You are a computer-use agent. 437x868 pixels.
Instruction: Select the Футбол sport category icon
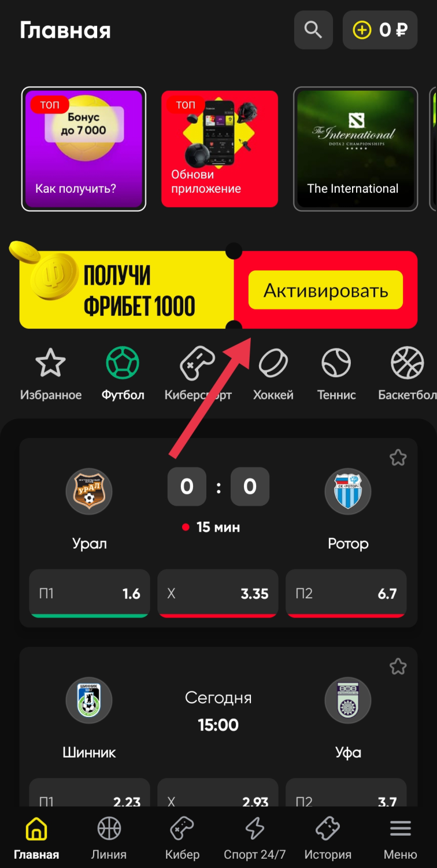point(123,363)
